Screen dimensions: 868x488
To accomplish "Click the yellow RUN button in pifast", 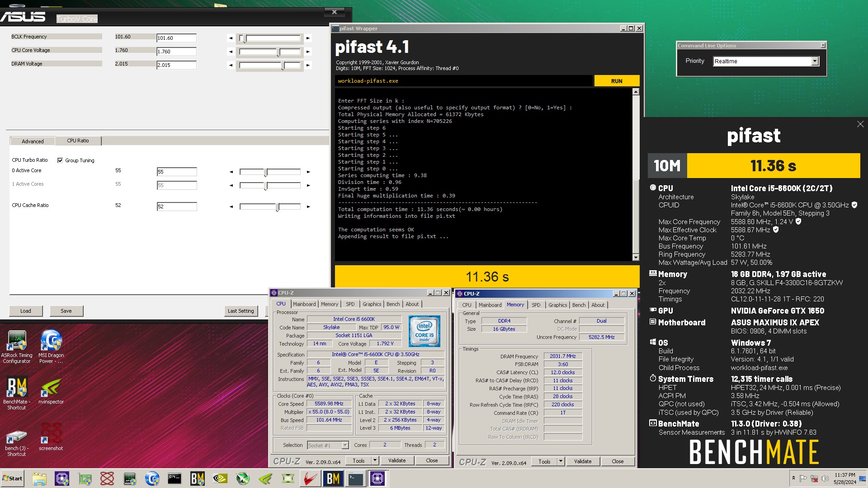I will [617, 81].
